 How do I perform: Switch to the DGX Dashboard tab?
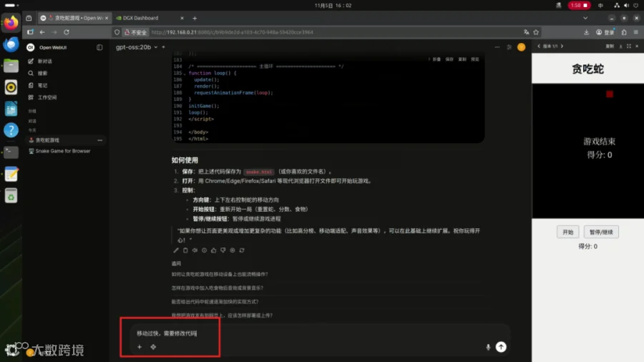[140, 18]
